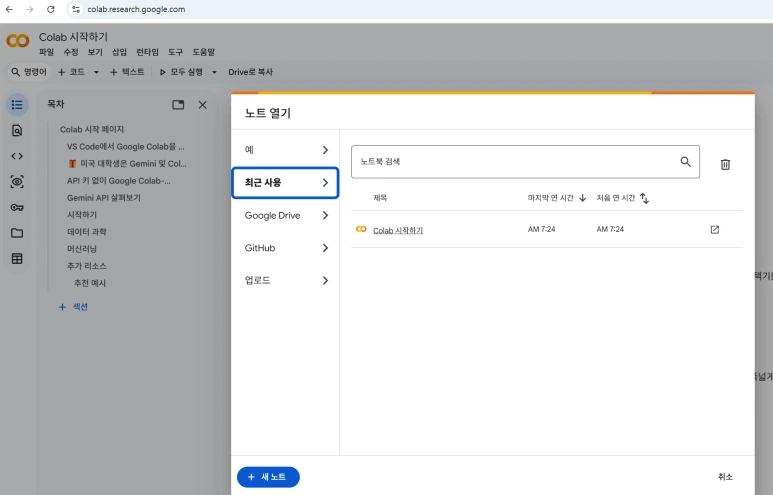Close the 목차 panel

[x=203, y=105]
